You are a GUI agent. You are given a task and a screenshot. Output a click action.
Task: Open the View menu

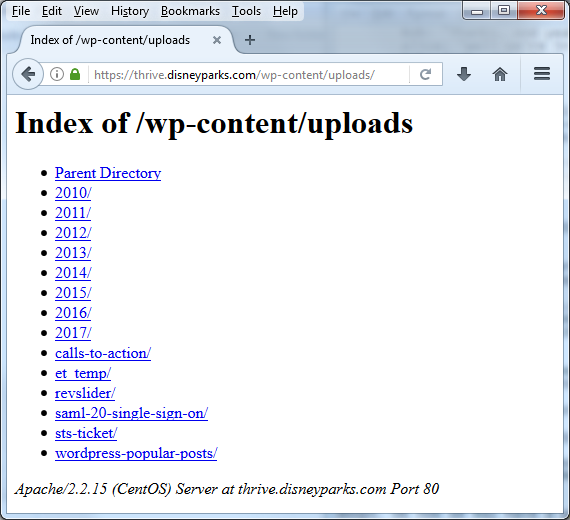pos(86,11)
